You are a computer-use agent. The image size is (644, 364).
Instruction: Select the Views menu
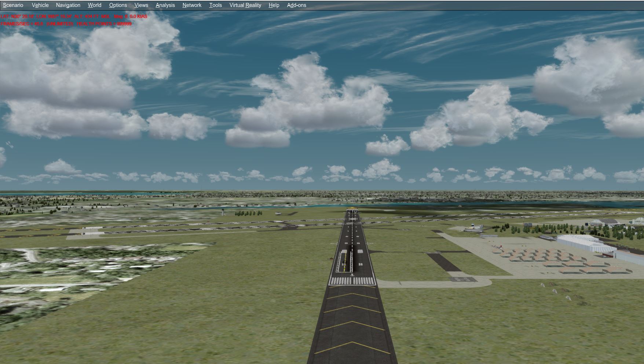point(141,5)
